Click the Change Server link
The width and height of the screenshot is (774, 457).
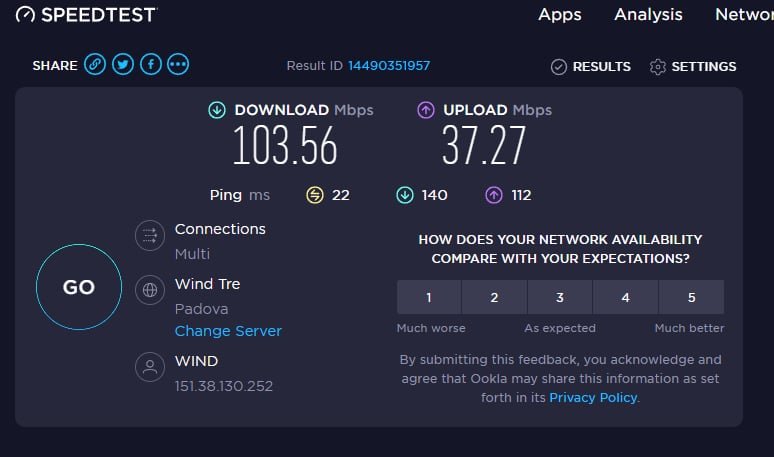click(x=228, y=331)
